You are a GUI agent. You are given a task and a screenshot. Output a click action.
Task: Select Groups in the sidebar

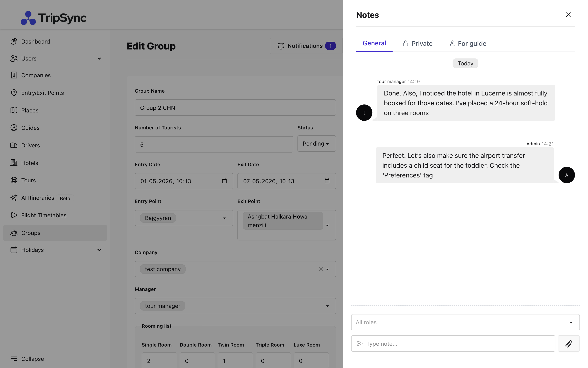[55, 233]
